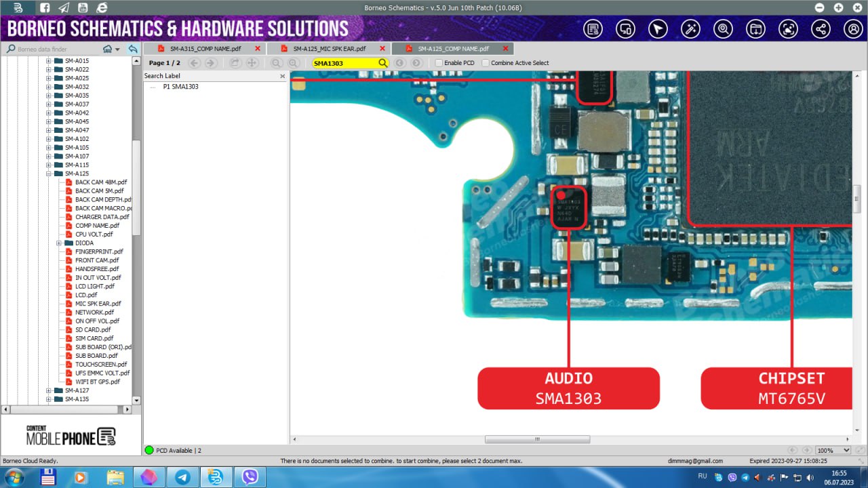Open FINGERPRINT.pdf in the tree
The height and width of the screenshot is (488, 868).
[99, 251]
